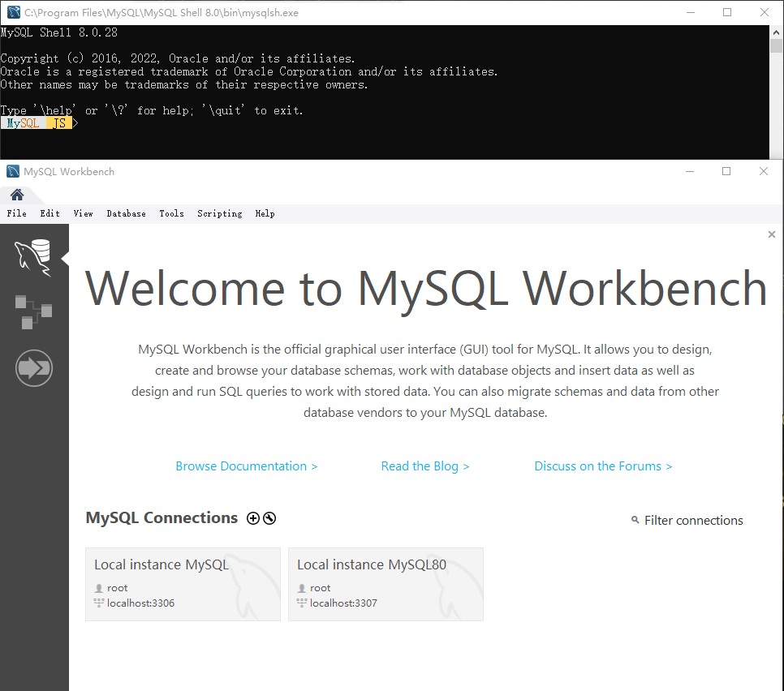Click the Browse Documentation link
The width and height of the screenshot is (784, 691).
(x=247, y=466)
